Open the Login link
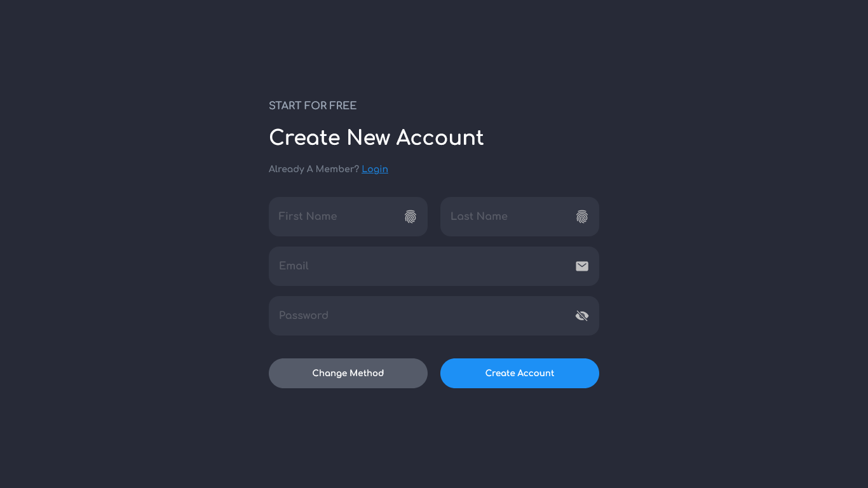868x488 pixels. tap(375, 169)
